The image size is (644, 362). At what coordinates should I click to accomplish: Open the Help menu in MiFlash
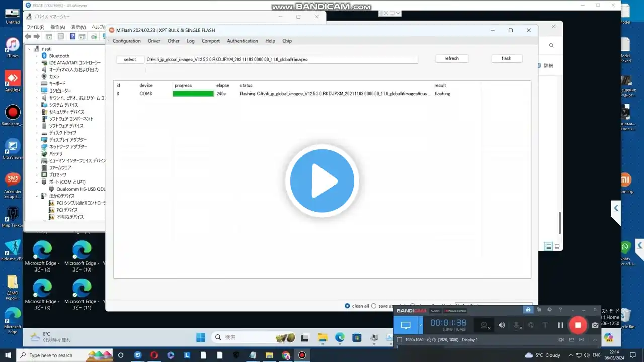(270, 41)
